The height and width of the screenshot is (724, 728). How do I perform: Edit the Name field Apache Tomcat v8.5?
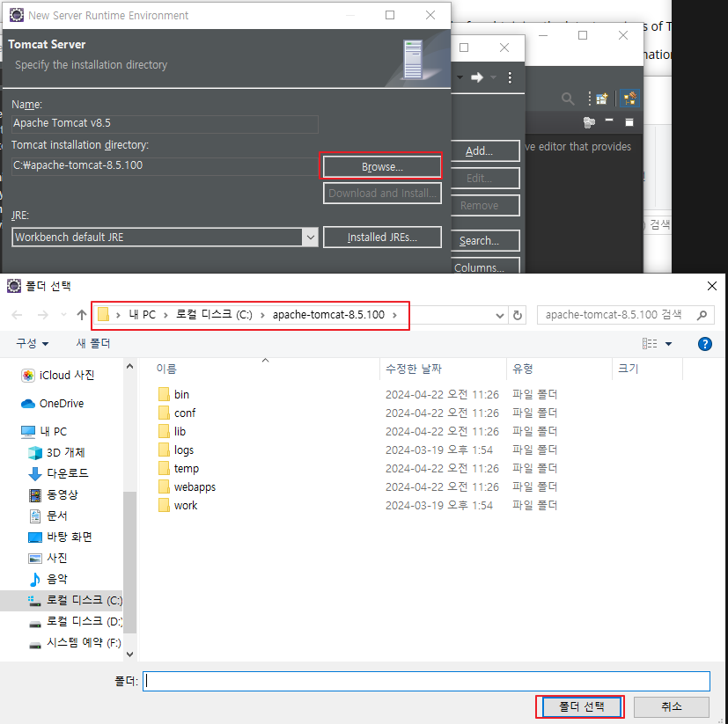pyautogui.click(x=165, y=123)
